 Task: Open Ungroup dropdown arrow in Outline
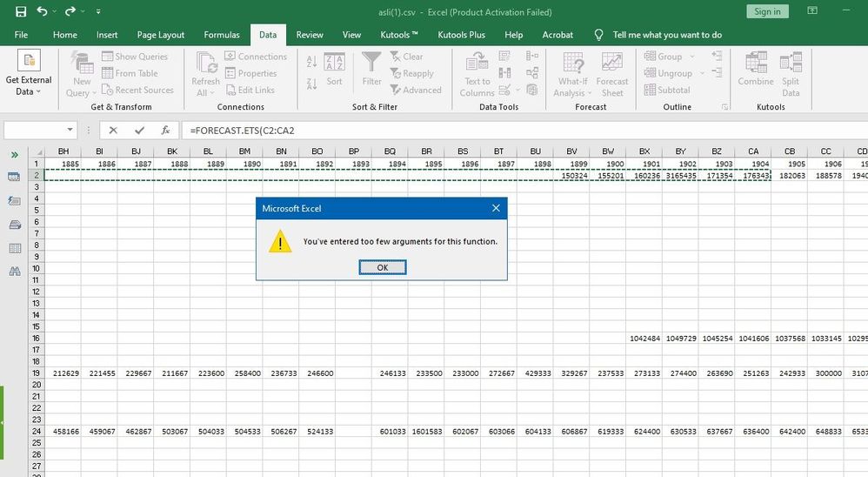click(x=702, y=73)
